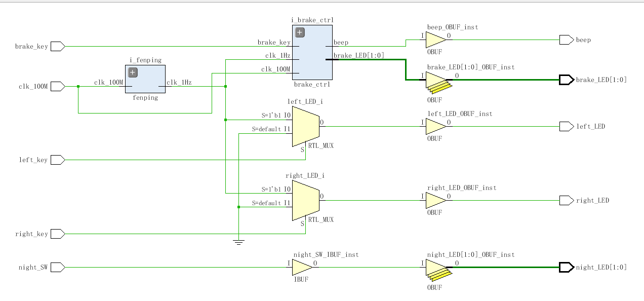This screenshot has height=301, width=644.
Task: Click the RTL_MUX label under right_LED_i
Action: (x=321, y=219)
